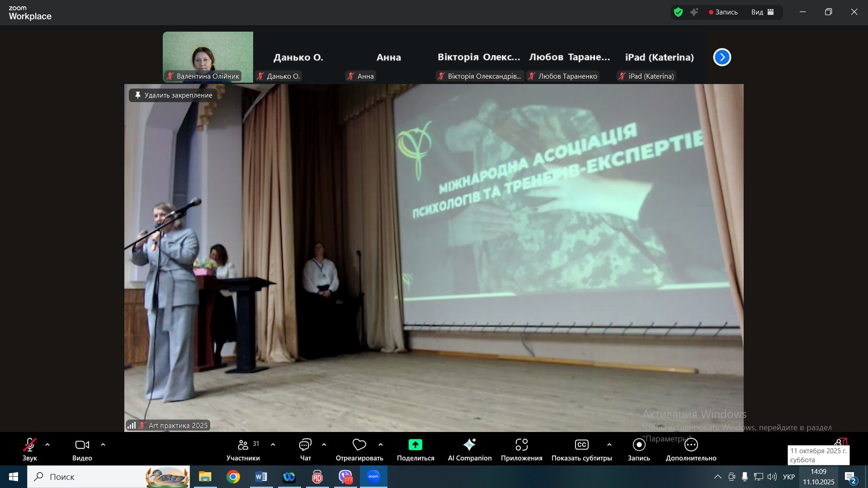Show next participants with blue arrow
The height and width of the screenshot is (488, 868).
coord(722,57)
